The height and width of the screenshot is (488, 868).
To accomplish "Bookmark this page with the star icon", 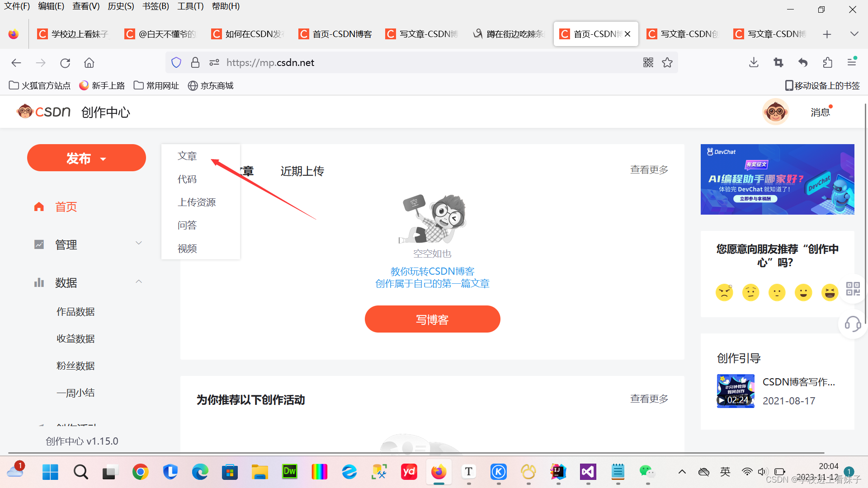I will [667, 63].
